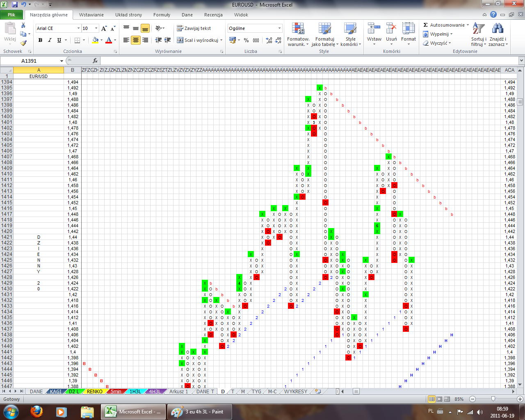Click the zoom in plus button

(x=520, y=399)
